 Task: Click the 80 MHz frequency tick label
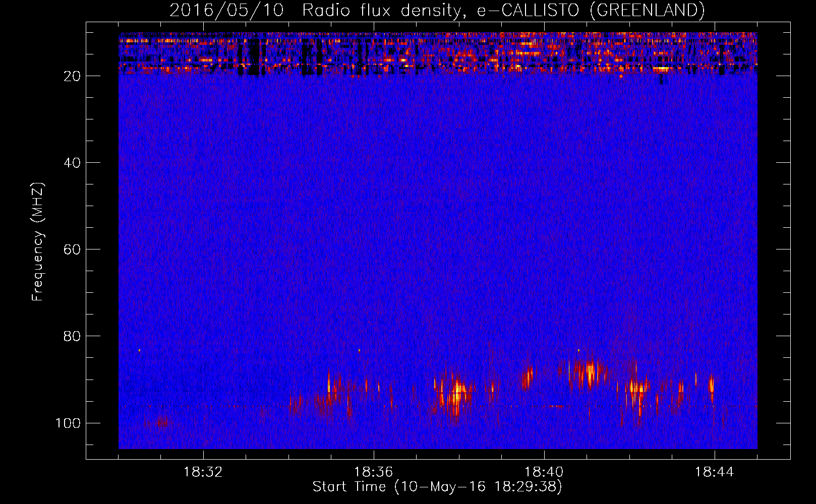pyautogui.click(x=72, y=336)
